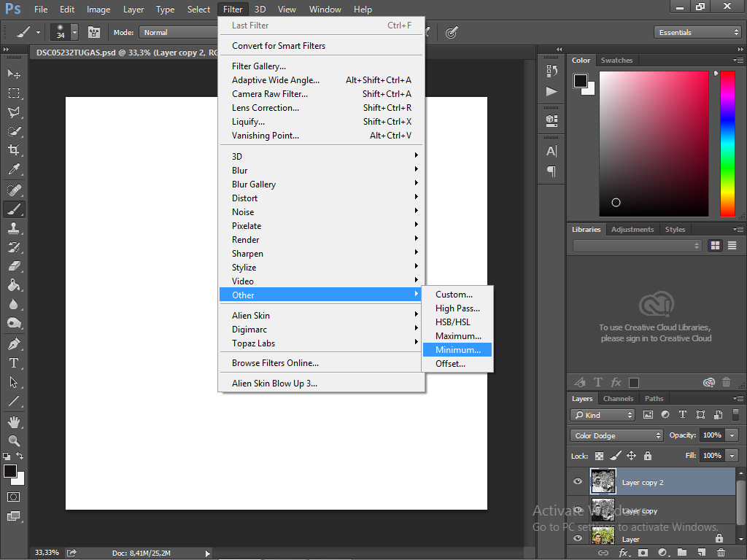Viewport: 747px width, 560px height.
Task: Open the Paragraph panel icon
Action: click(x=551, y=171)
